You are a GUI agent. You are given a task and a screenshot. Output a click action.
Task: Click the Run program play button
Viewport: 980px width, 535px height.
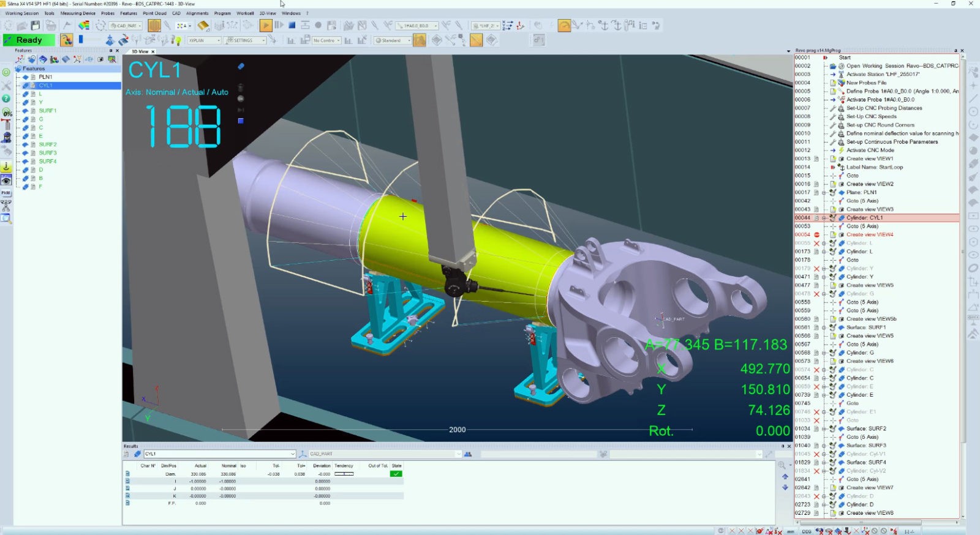[x=265, y=25]
